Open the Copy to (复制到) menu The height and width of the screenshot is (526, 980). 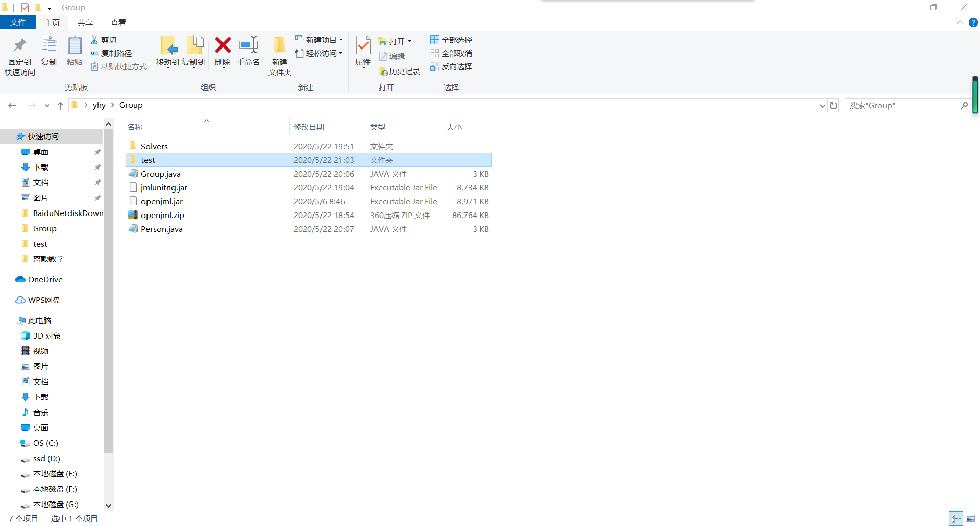(193, 52)
